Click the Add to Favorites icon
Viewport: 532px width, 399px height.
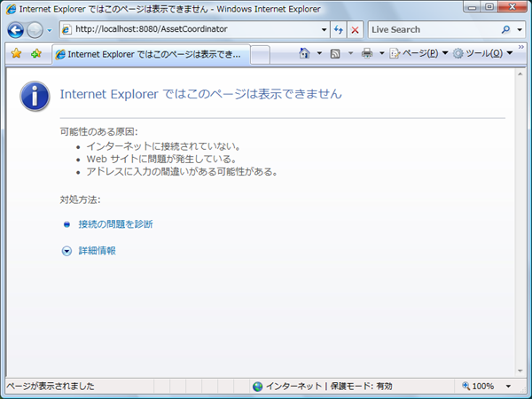pyautogui.click(x=36, y=53)
